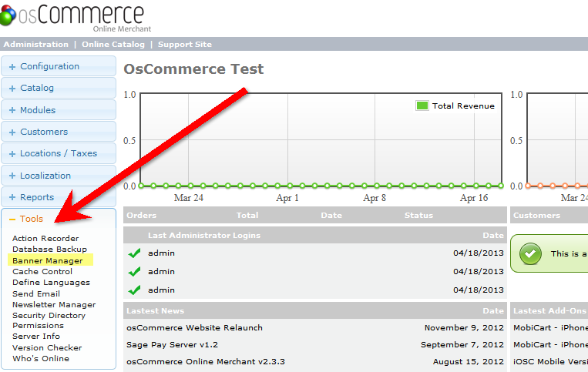Click the Orders column header
The width and height of the screenshot is (588, 372).
[141, 215]
